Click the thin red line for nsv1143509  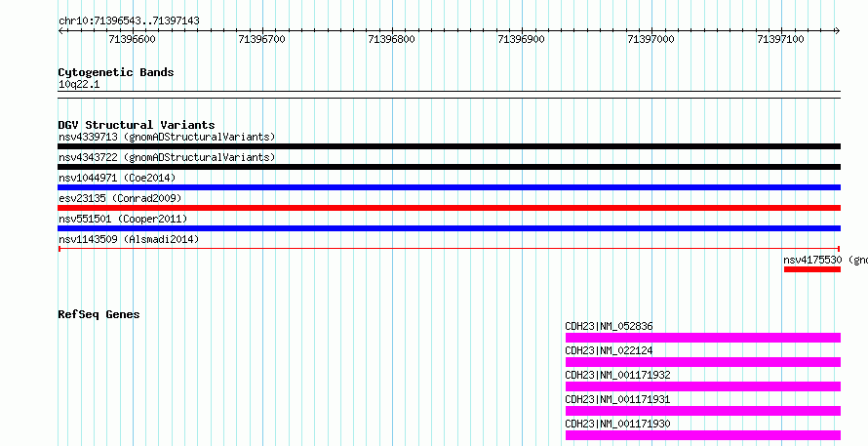click(x=449, y=249)
